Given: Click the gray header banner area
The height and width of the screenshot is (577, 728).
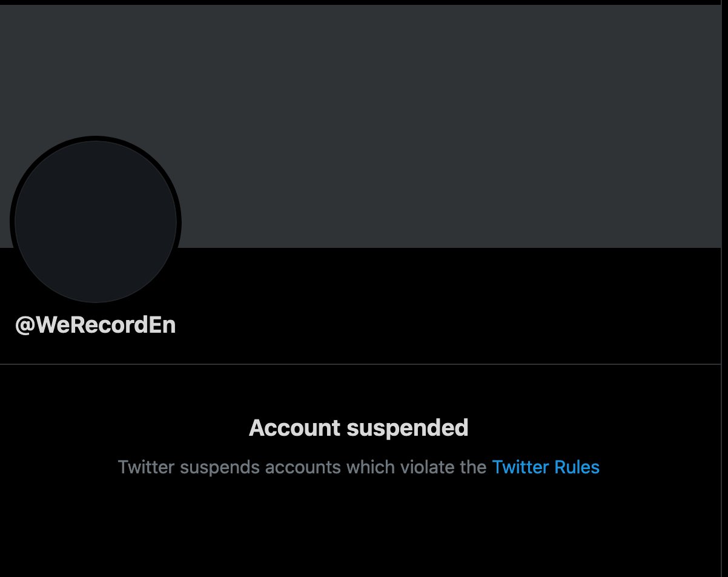Looking at the screenshot, I should (x=424, y=121).
